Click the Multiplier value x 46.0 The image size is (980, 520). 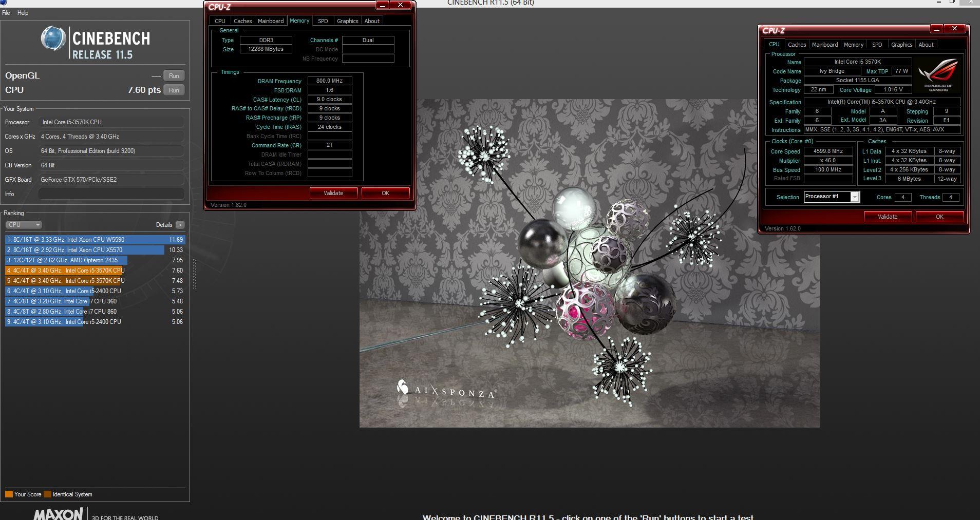click(828, 161)
